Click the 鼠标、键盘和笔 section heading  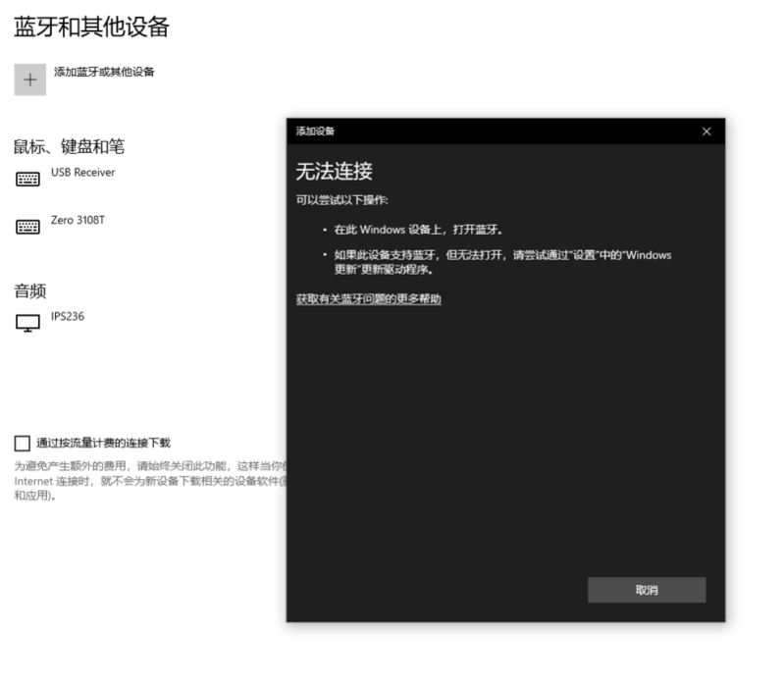pyautogui.click(x=69, y=147)
